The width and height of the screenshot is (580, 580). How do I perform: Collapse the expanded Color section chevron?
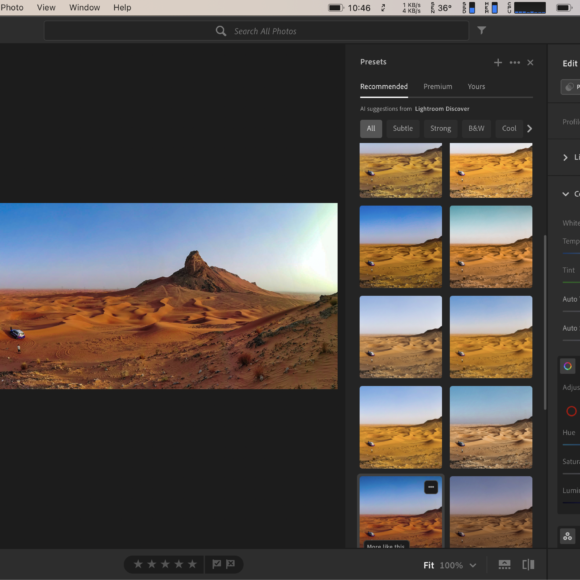(565, 194)
